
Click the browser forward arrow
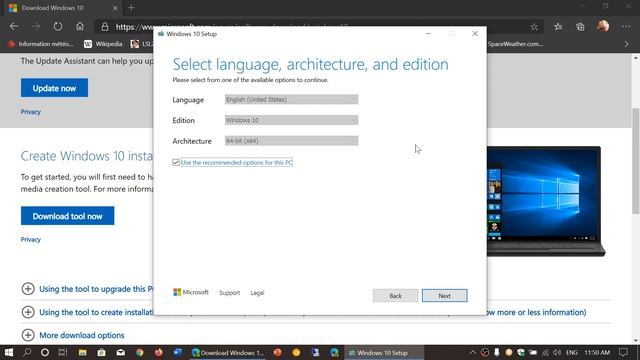pos(36,27)
